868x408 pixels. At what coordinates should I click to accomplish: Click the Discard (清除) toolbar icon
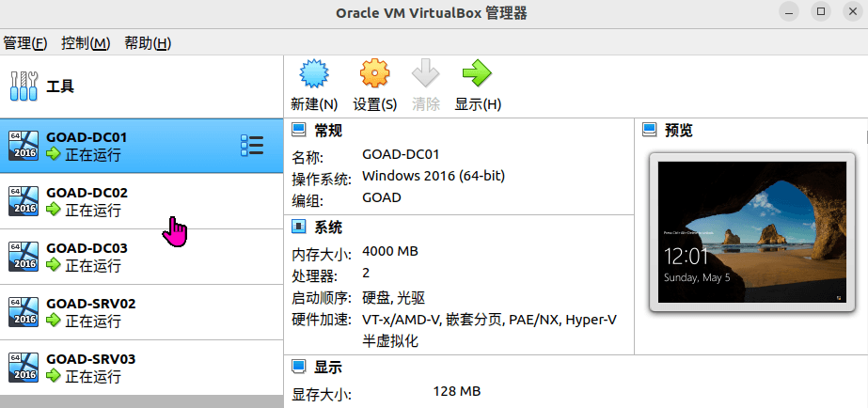tap(426, 74)
